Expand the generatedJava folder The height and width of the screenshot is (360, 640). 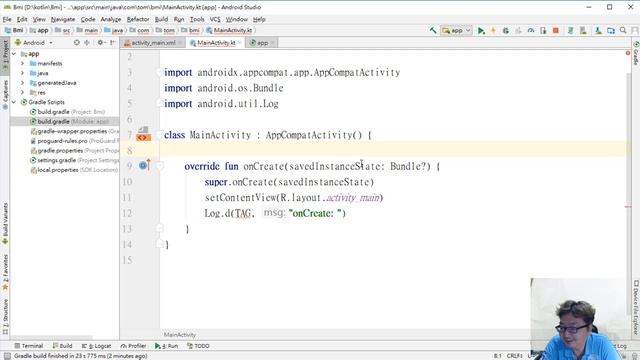(x=22, y=83)
